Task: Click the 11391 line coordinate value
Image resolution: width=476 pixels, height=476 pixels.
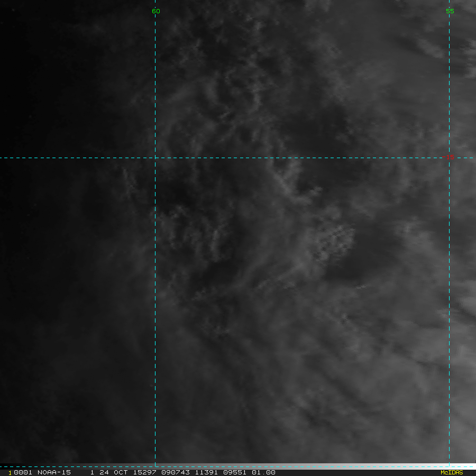Action: [206, 472]
